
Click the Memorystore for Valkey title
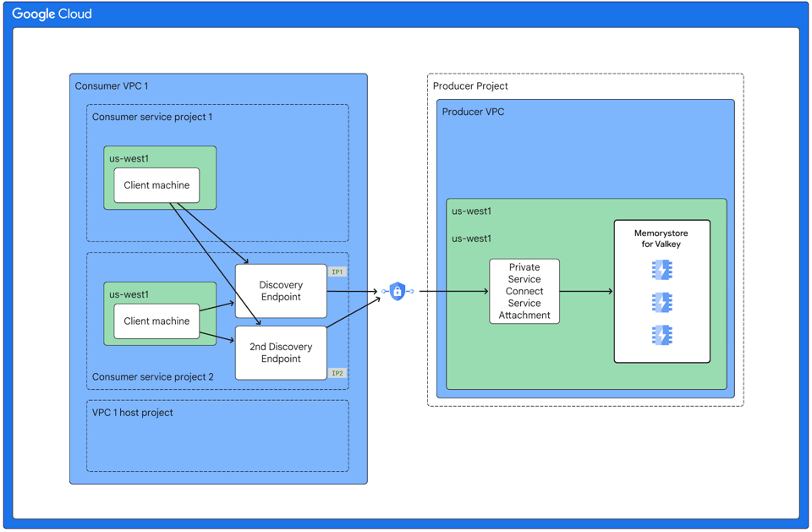click(x=661, y=239)
